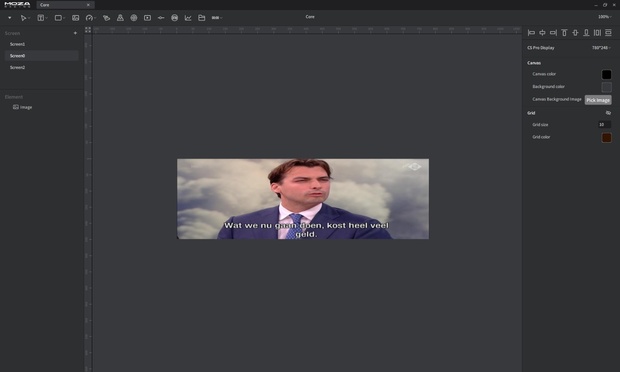
Task: Click the "Canvas Background Image" label
Action: coord(557,99)
